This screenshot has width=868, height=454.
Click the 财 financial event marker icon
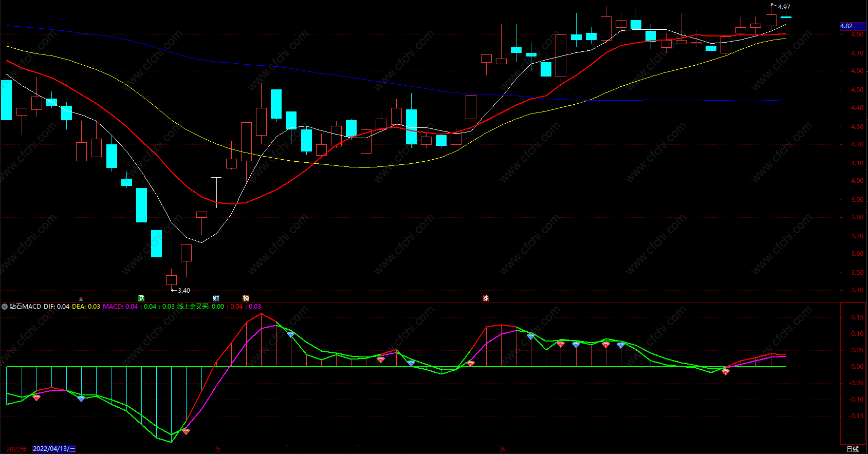coord(216,298)
